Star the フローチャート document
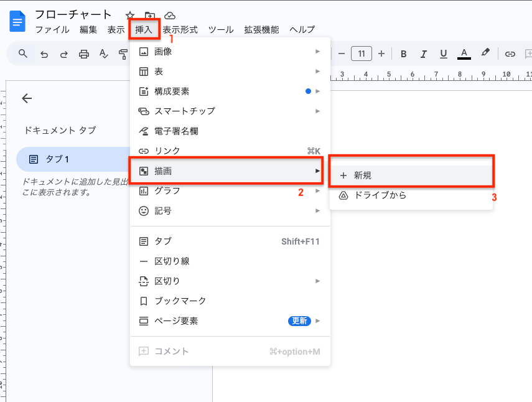This screenshot has height=402, width=532. pyautogui.click(x=129, y=14)
